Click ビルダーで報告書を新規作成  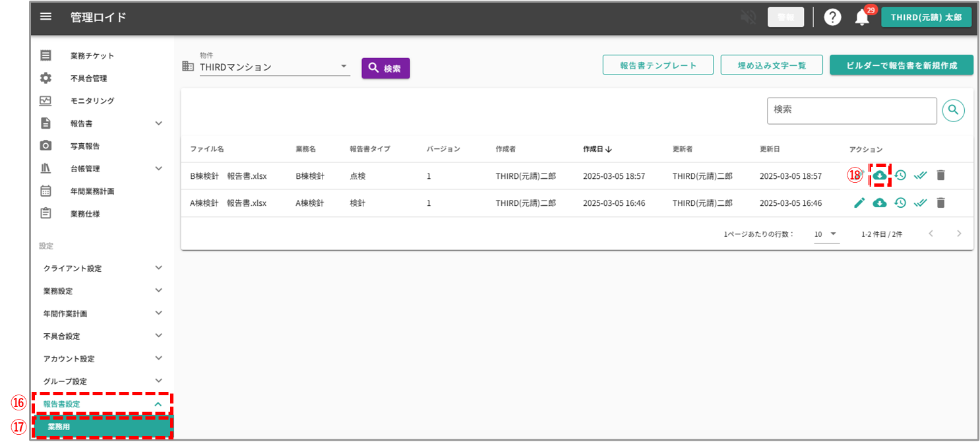pyautogui.click(x=902, y=65)
